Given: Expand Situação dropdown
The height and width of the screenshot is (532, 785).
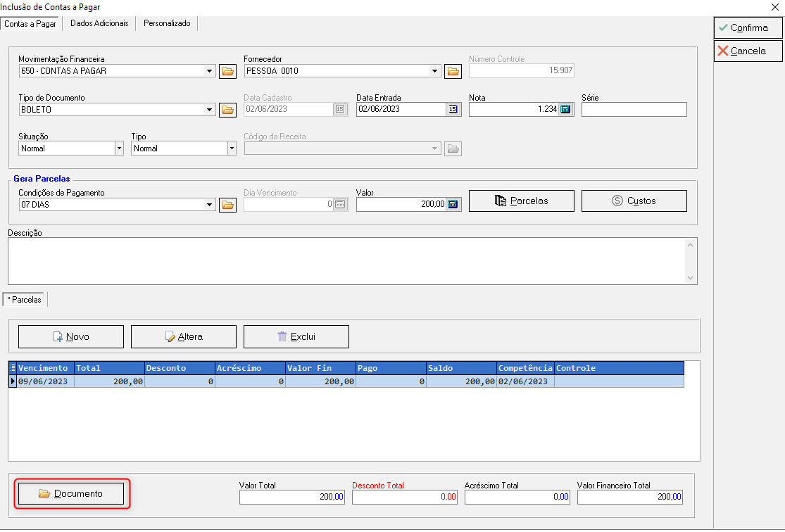Looking at the screenshot, I should click(x=119, y=148).
